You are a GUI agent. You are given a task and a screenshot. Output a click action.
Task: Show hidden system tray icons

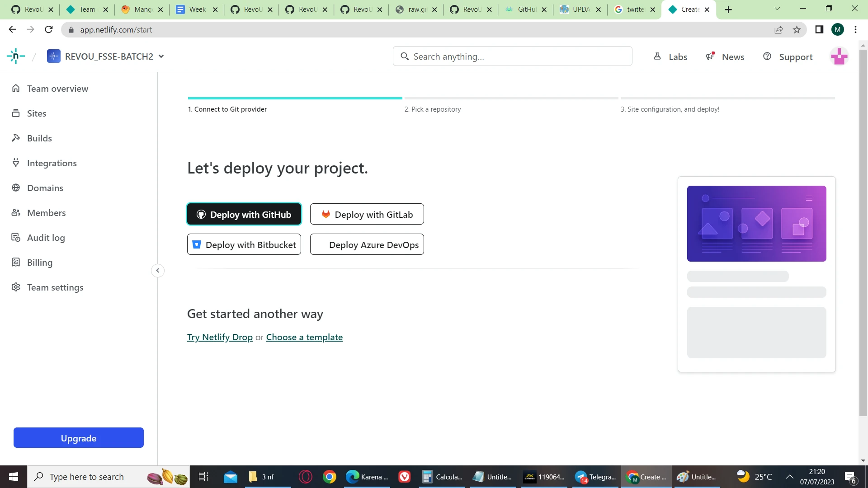pos(790,477)
